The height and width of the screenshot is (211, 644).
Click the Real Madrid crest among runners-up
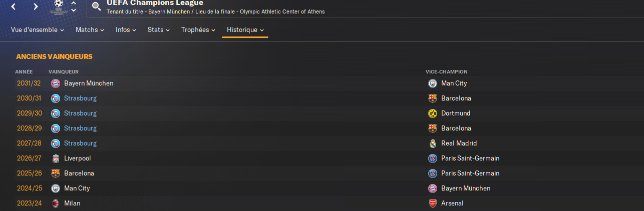[x=433, y=143]
